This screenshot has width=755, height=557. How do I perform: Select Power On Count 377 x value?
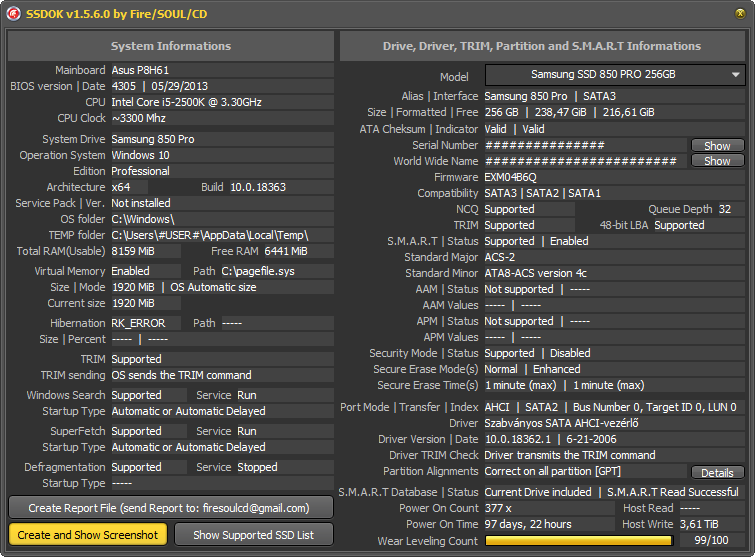click(x=498, y=508)
